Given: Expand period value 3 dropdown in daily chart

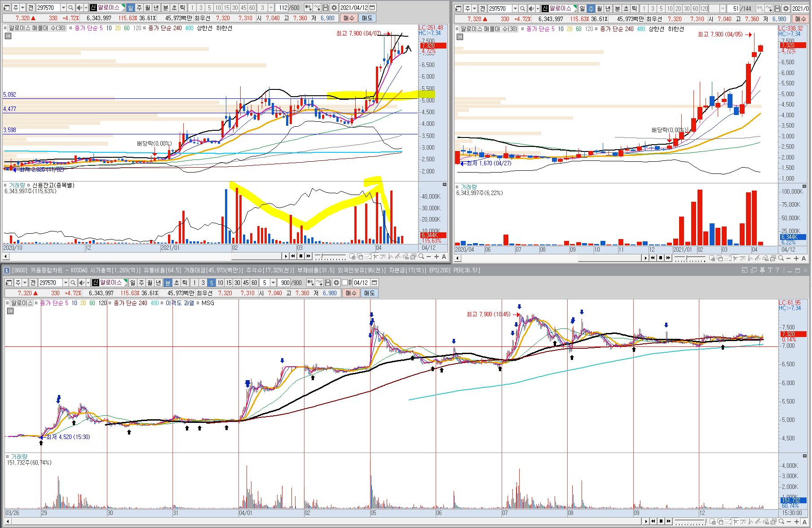Looking at the screenshot, I should [x=271, y=8].
